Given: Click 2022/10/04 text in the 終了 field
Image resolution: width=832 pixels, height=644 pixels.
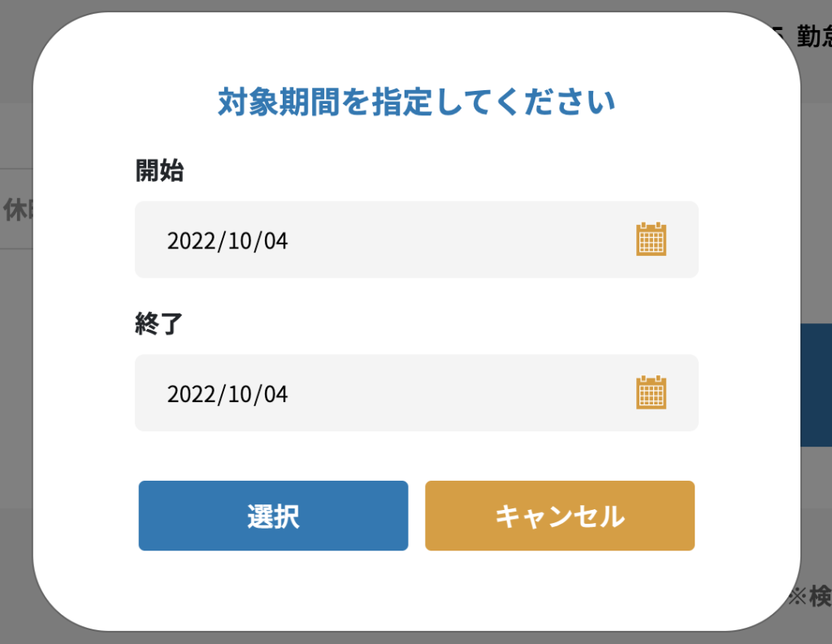Looking at the screenshot, I should point(227,395).
